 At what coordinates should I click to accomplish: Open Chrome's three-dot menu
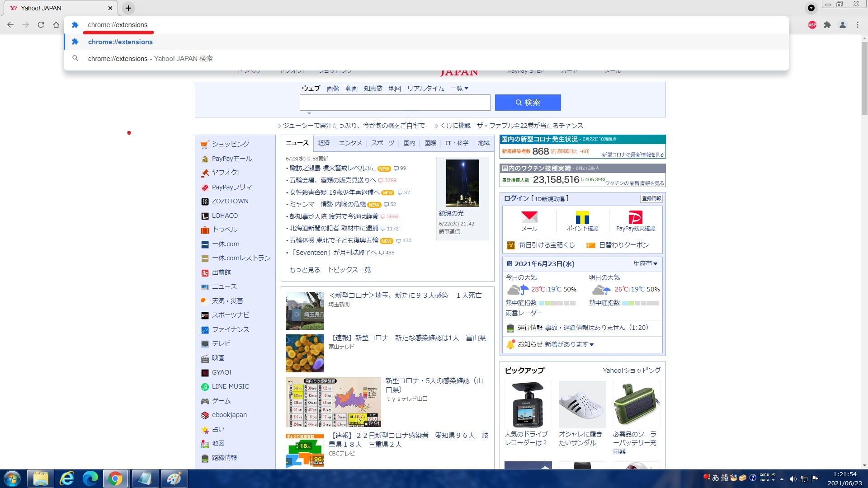858,25
